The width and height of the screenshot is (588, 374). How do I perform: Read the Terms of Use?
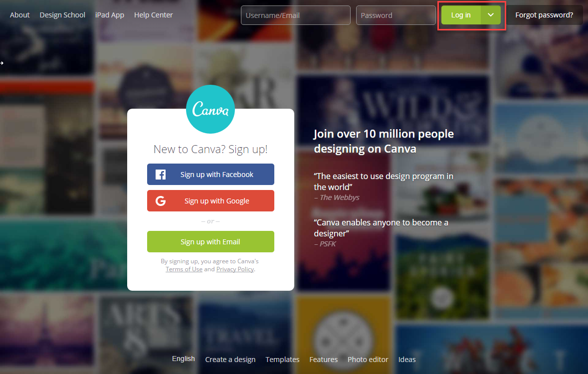pyautogui.click(x=184, y=269)
